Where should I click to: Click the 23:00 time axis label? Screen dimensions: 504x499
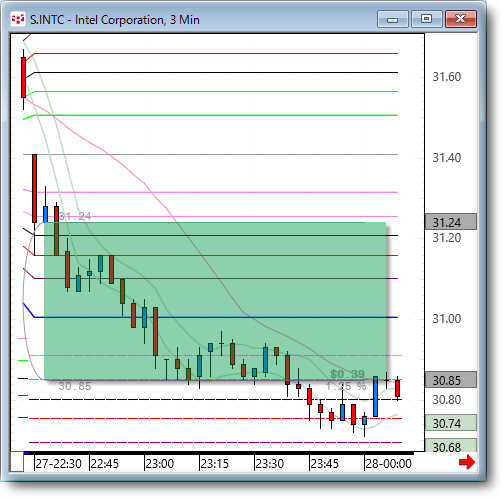[160, 464]
